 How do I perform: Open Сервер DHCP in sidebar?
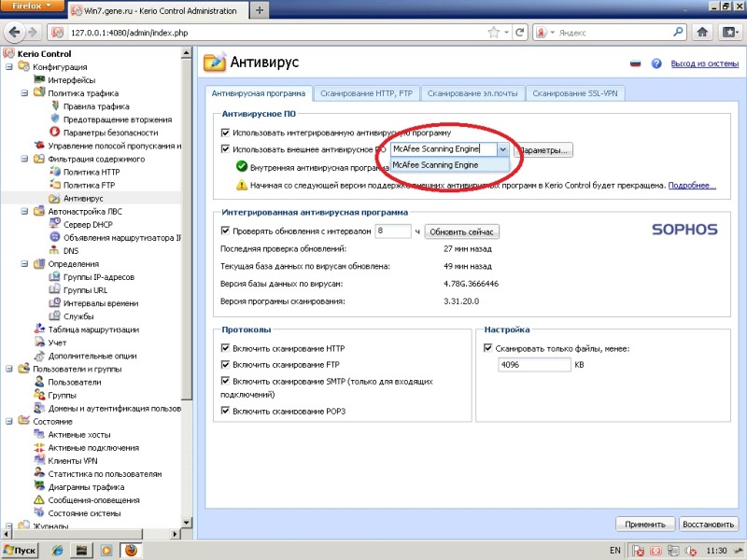pyautogui.click(x=90, y=225)
